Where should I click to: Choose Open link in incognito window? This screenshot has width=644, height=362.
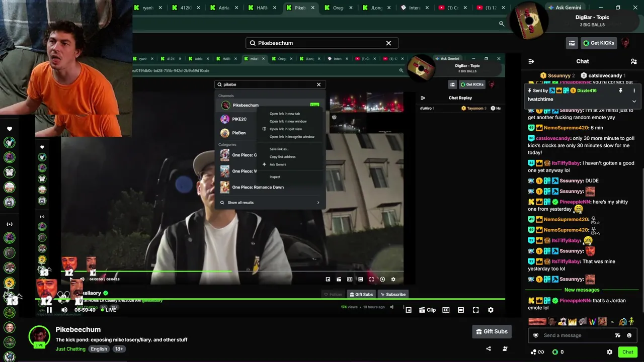(292, 137)
